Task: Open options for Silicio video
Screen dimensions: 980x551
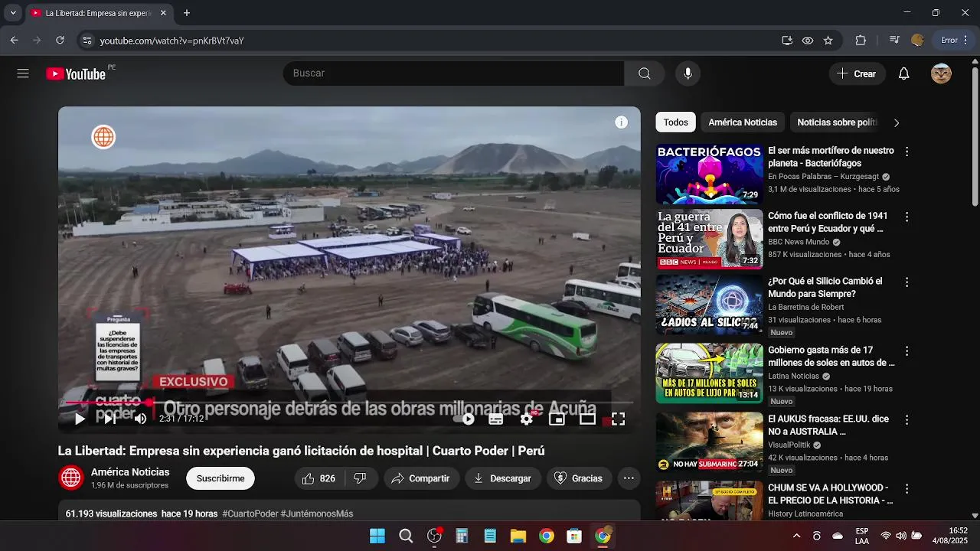Action: pyautogui.click(x=906, y=282)
